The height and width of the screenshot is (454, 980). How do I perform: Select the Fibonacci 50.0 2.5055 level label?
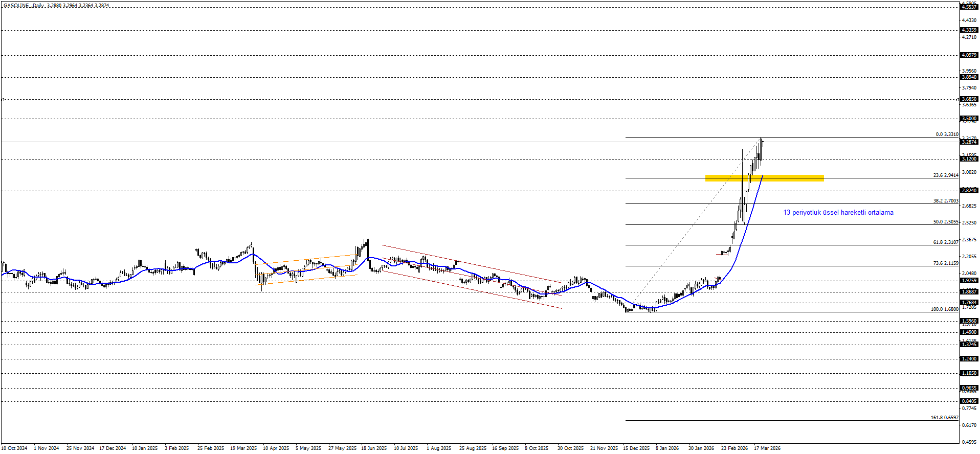point(945,222)
